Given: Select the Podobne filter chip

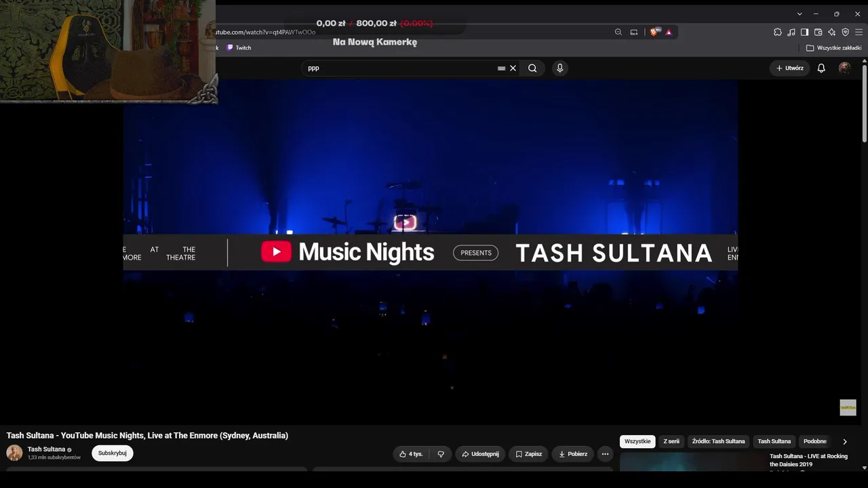Looking at the screenshot, I should [815, 441].
